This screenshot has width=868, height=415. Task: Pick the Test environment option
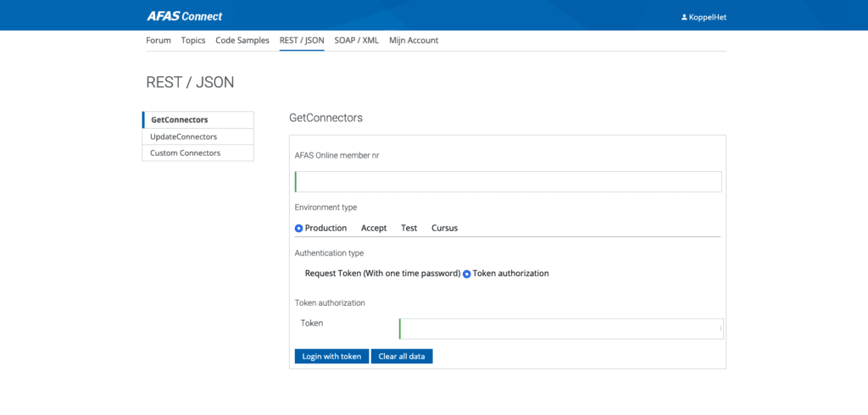(409, 229)
